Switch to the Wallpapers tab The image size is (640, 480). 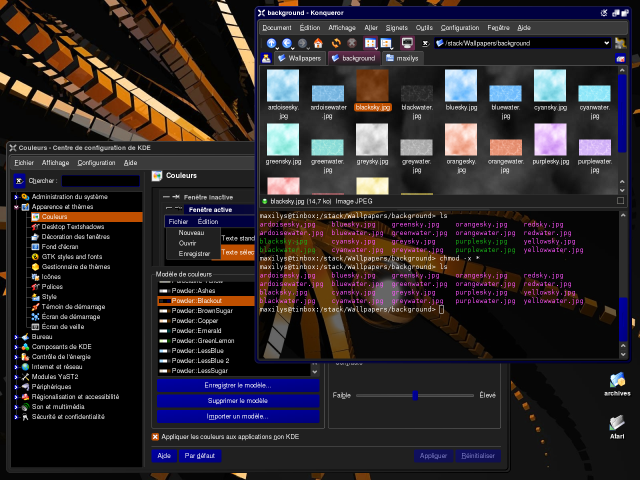point(300,58)
